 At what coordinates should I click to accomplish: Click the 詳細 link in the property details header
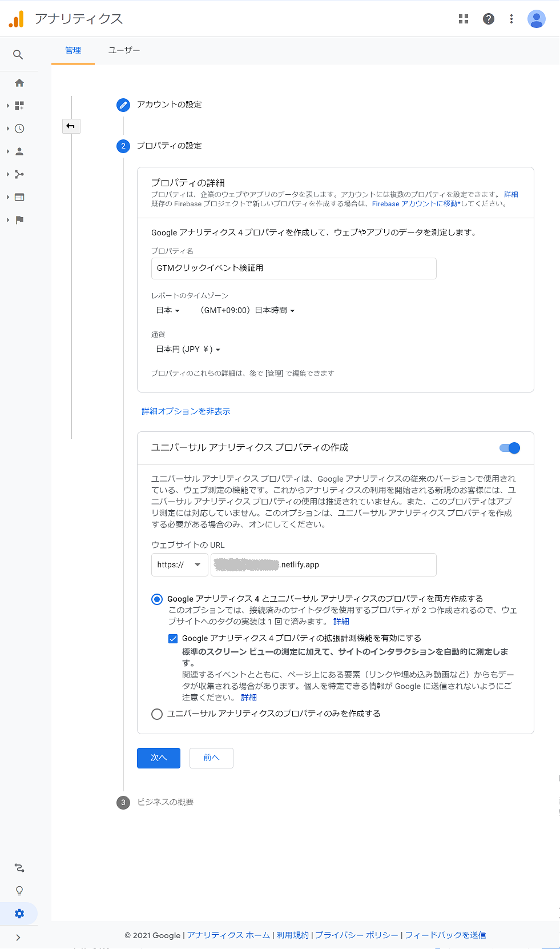[x=511, y=195]
